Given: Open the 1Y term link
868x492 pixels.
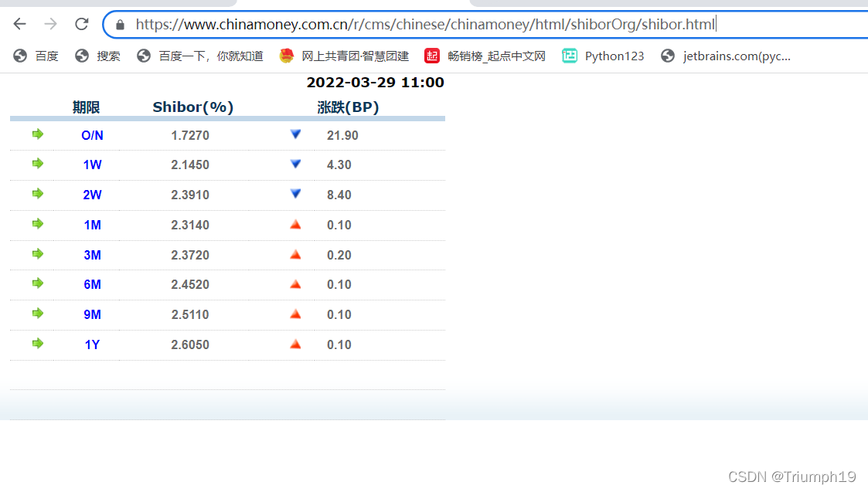Looking at the screenshot, I should tap(92, 344).
